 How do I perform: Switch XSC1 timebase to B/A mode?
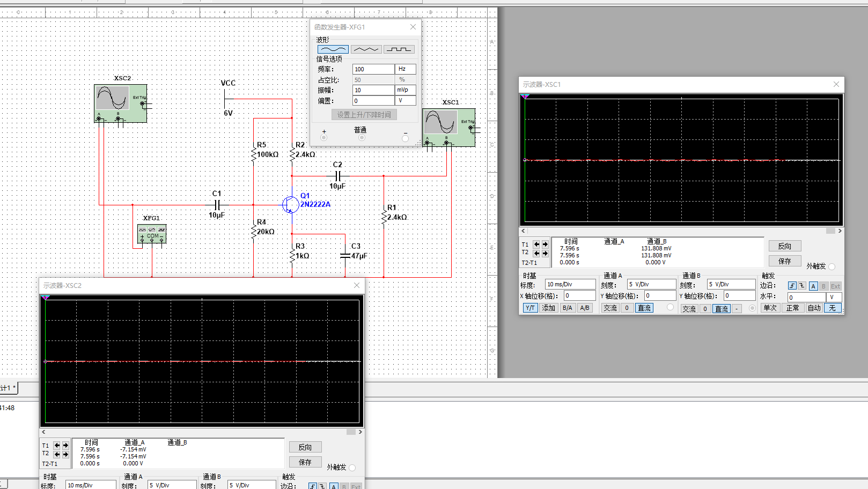pos(567,308)
